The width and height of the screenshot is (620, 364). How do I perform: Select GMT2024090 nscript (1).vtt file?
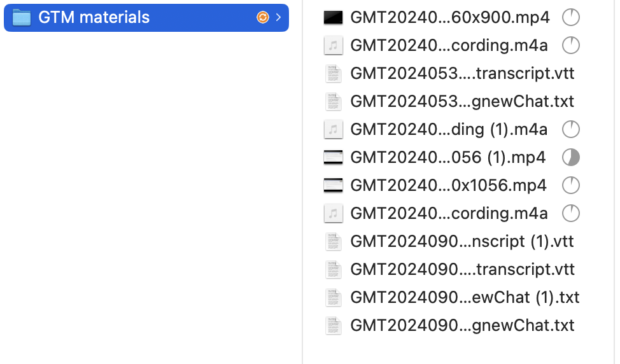click(x=462, y=241)
